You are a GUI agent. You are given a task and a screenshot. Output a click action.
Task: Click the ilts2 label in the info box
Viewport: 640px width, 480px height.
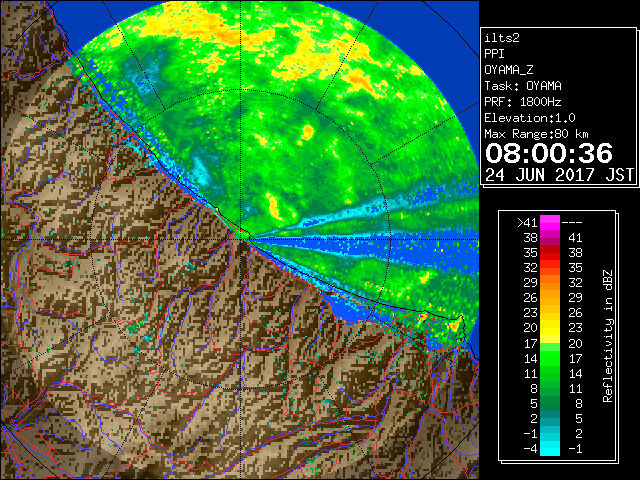(502, 38)
